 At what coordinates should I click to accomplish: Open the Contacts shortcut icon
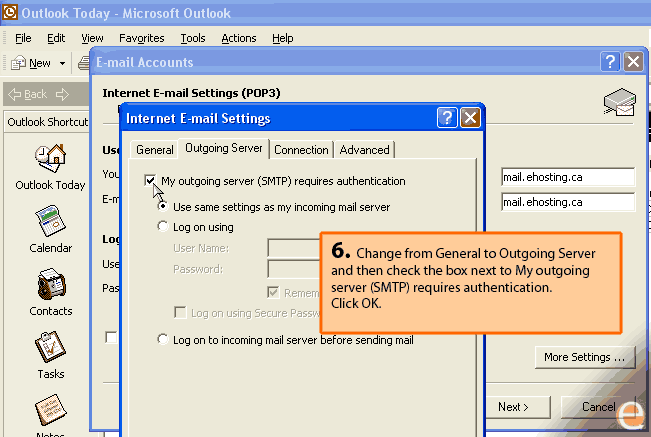pos(50,286)
